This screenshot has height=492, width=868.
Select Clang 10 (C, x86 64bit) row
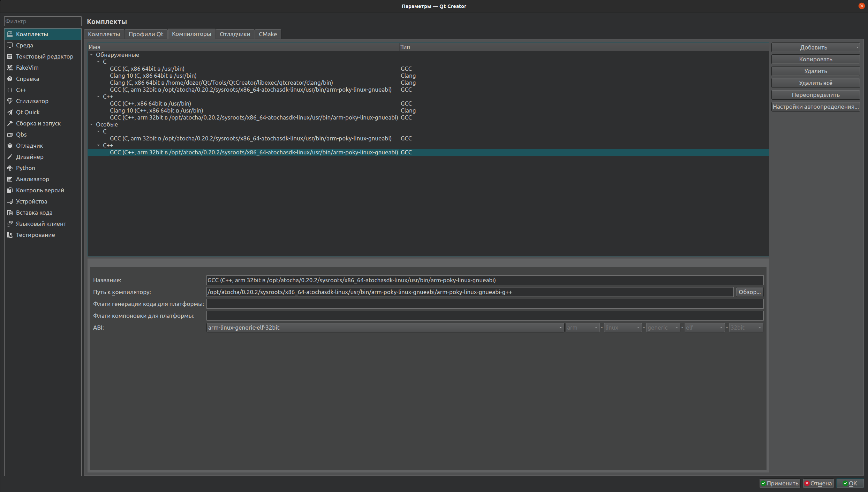click(428, 76)
